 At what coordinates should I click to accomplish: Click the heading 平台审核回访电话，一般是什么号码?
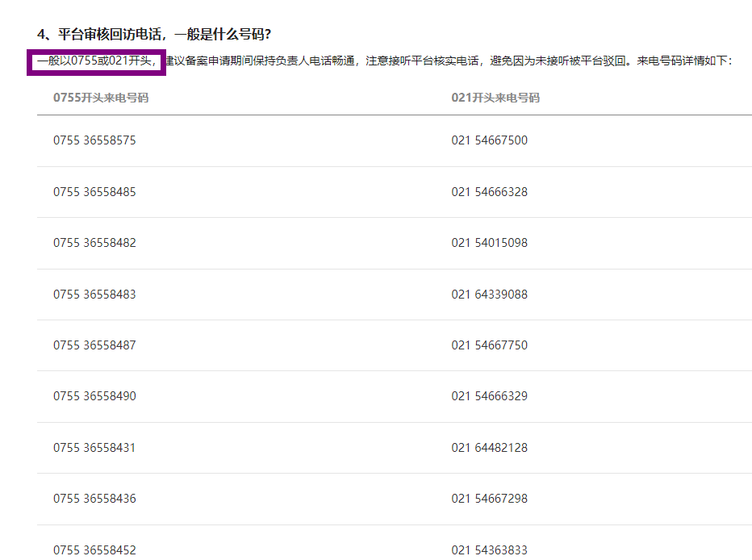(x=154, y=35)
